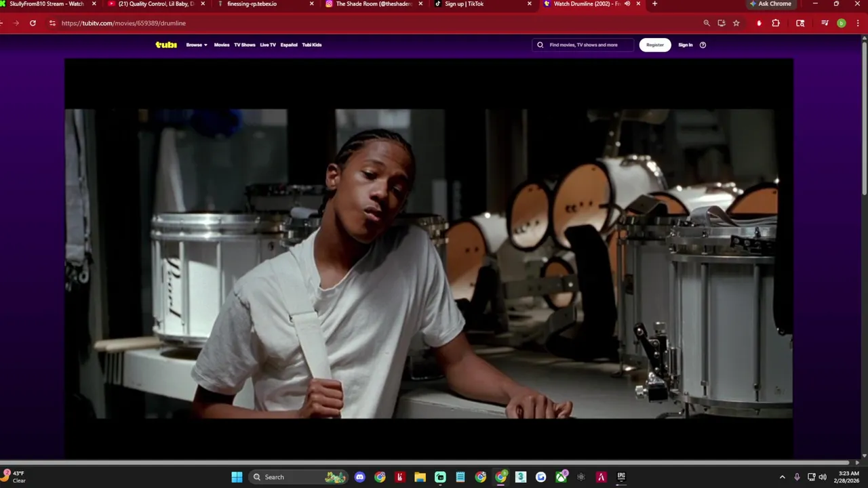Click the Google Lens search icon in toolbar
This screenshot has height=488, width=868.
click(800, 23)
